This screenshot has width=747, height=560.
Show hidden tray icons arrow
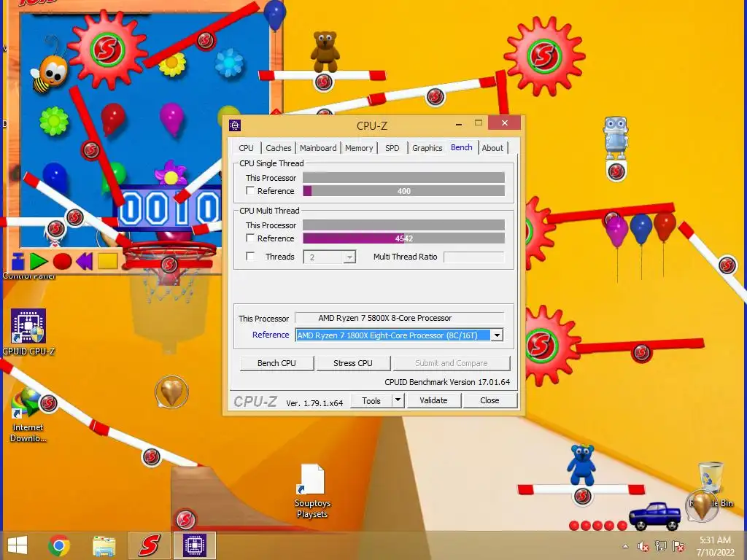[625, 546]
